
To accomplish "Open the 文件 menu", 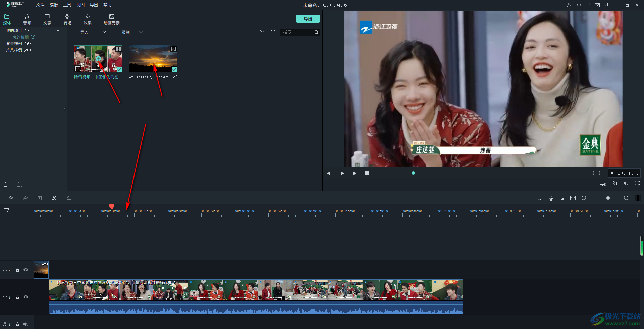I will tap(40, 5).
